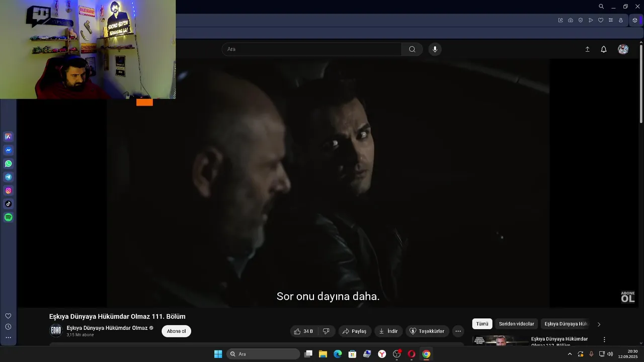The width and height of the screenshot is (644, 362).
Task: Open browser profile person icon
Action: tap(621, 20)
